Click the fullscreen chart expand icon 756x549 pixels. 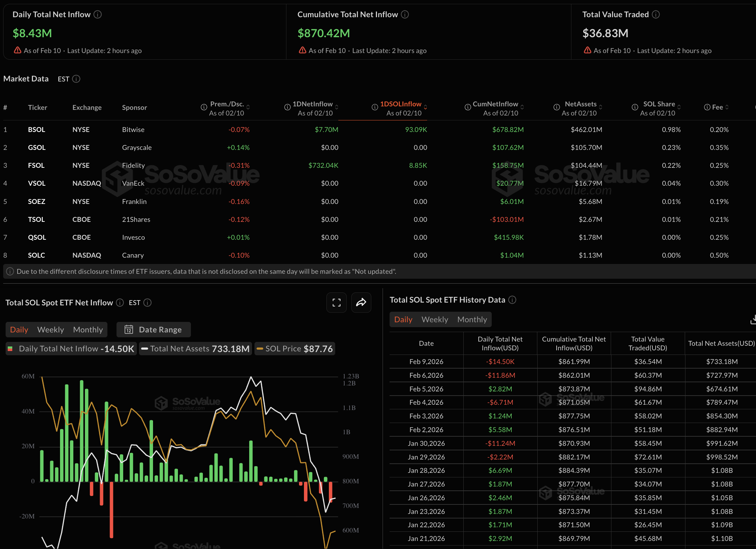(x=336, y=303)
